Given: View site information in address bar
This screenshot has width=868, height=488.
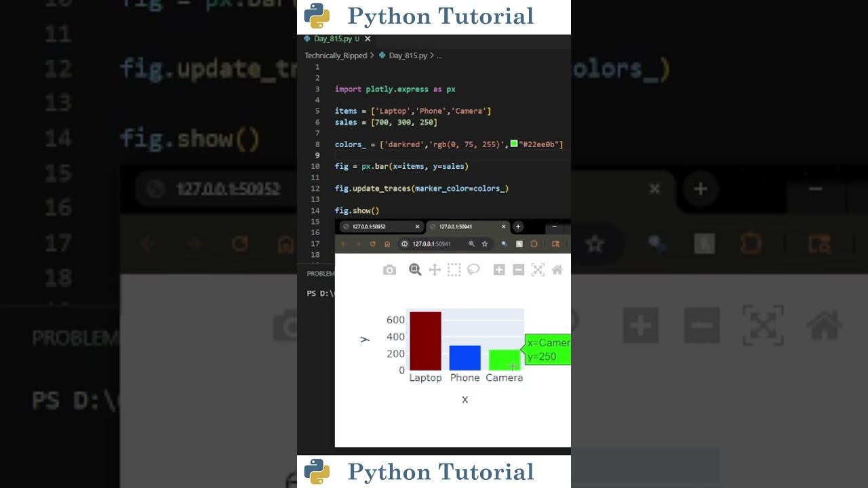Looking at the screenshot, I should (405, 244).
